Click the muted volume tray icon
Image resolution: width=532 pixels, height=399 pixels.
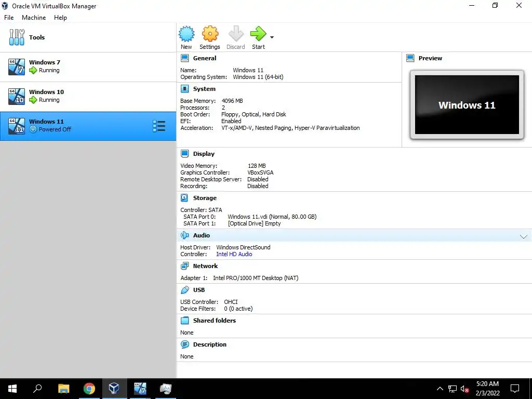(x=464, y=389)
